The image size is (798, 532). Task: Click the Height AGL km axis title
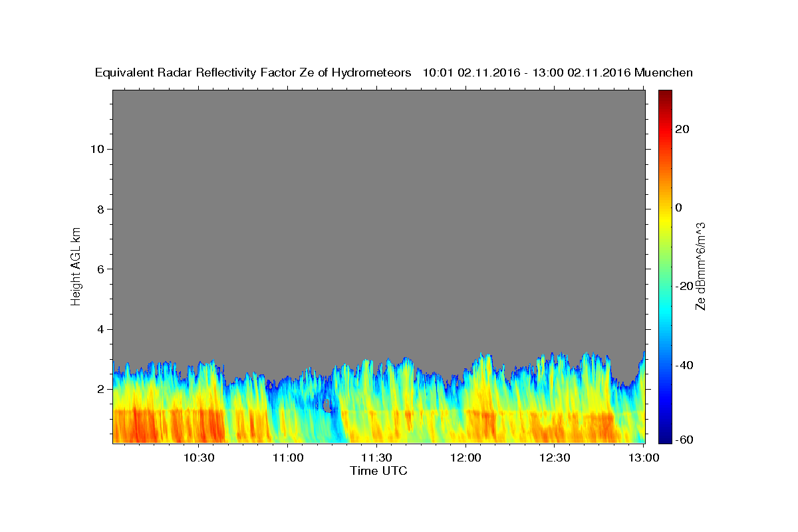(76, 265)
